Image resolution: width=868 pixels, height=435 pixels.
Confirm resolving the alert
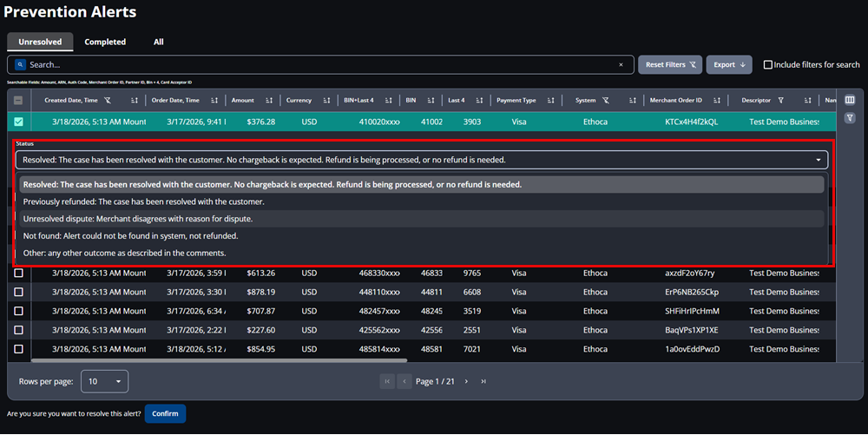click(165, 413)
